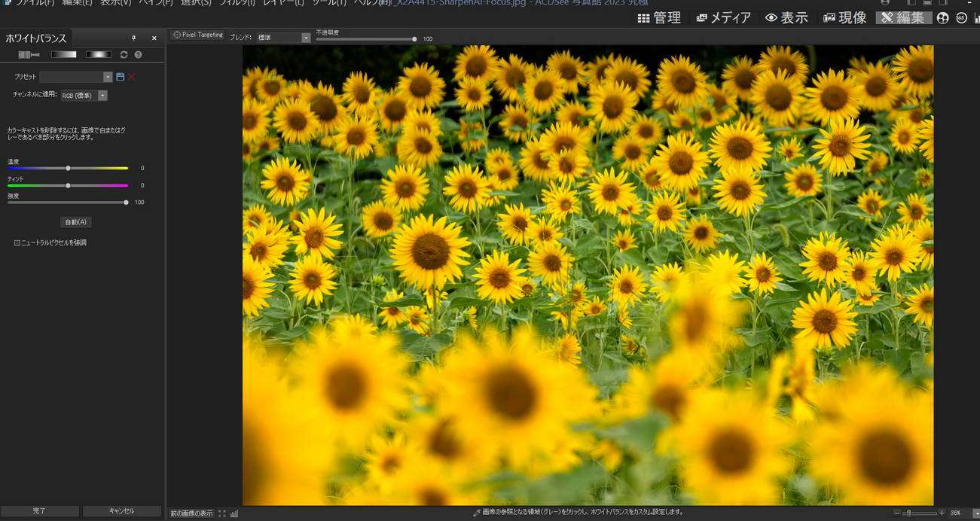Click the zoom slider handle at bottom right
980x521 pixels.
pyautogui.click(x=908, y=513)
